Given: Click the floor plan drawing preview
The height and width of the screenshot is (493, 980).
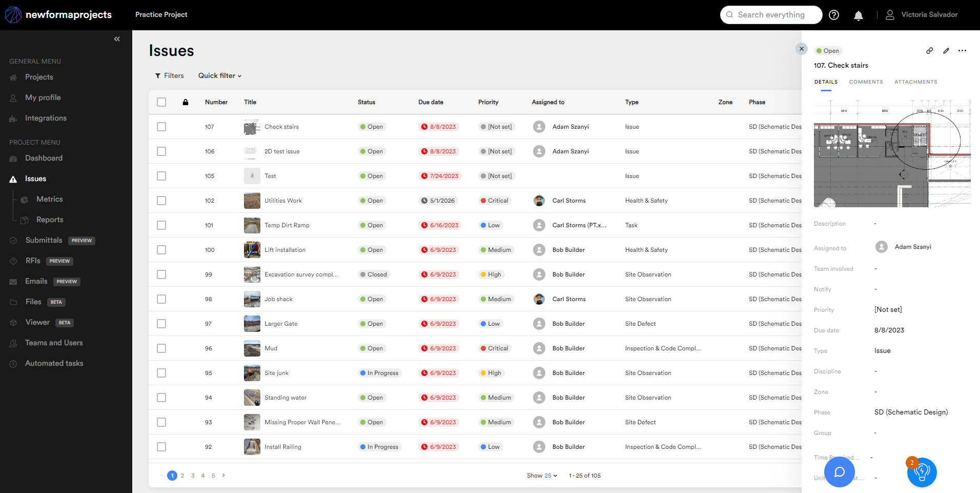Looking at the screenshot, I should [x=892, y=154].
